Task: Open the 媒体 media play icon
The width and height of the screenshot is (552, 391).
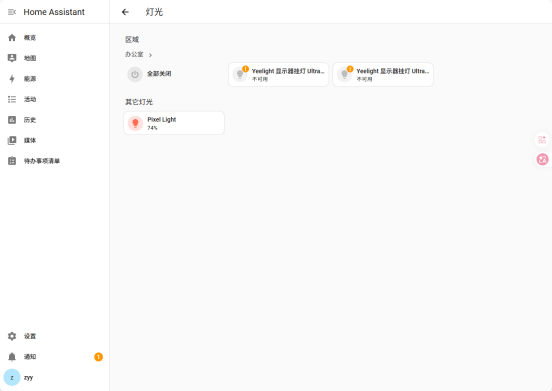Action: pyautogui.click(x=12, y=140)
